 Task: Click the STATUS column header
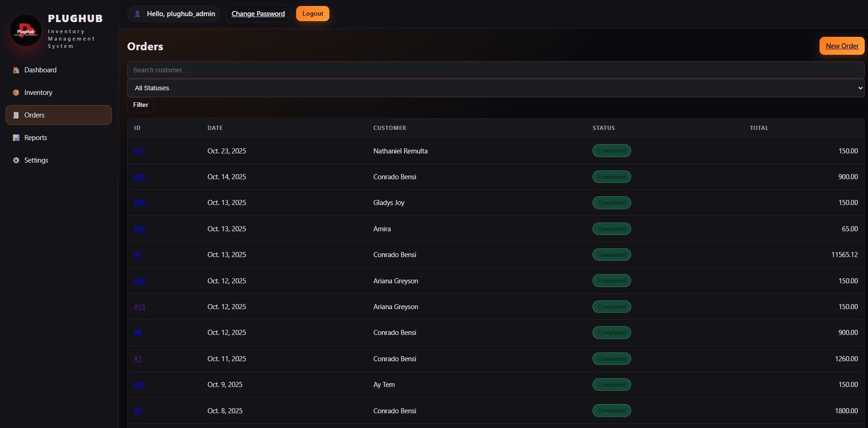(604, 128)
